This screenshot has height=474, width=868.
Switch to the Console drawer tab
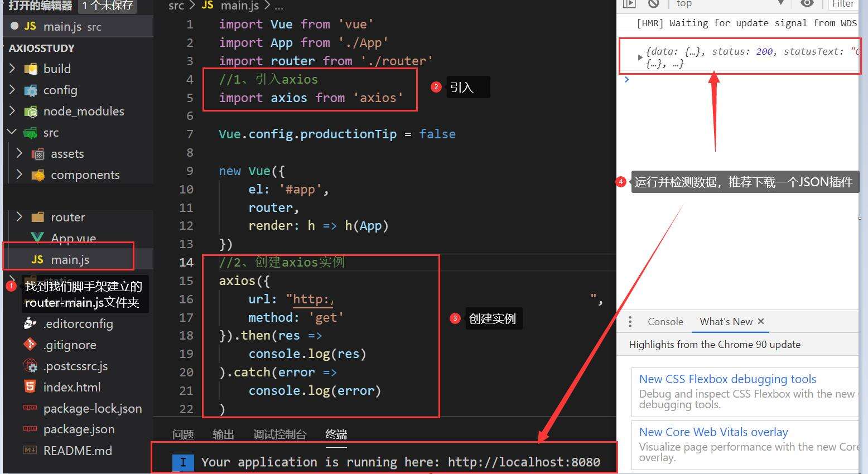666,322
